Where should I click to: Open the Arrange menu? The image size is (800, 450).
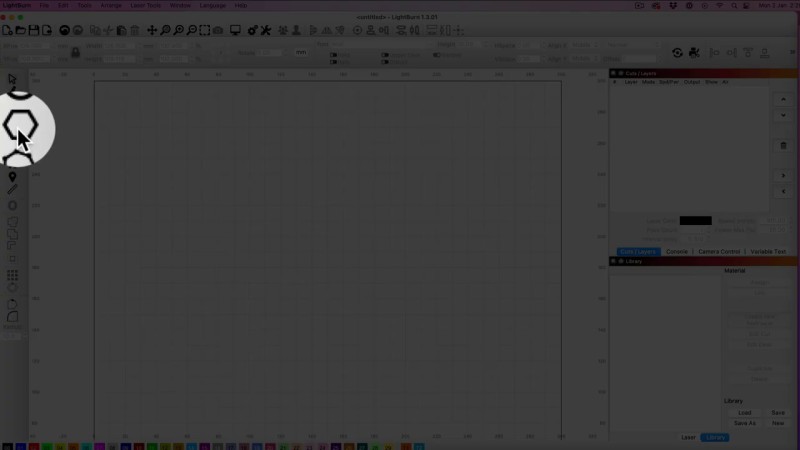(x=111, y=5)
